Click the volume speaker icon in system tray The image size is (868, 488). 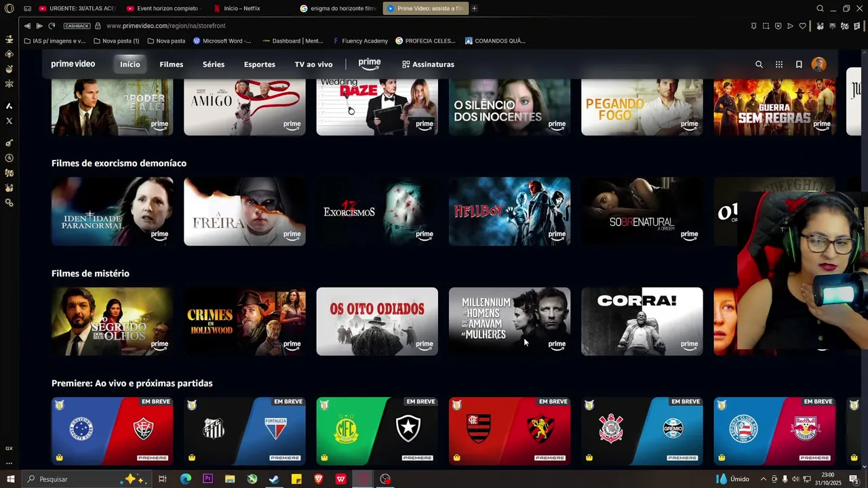click(x=795, y=479)
